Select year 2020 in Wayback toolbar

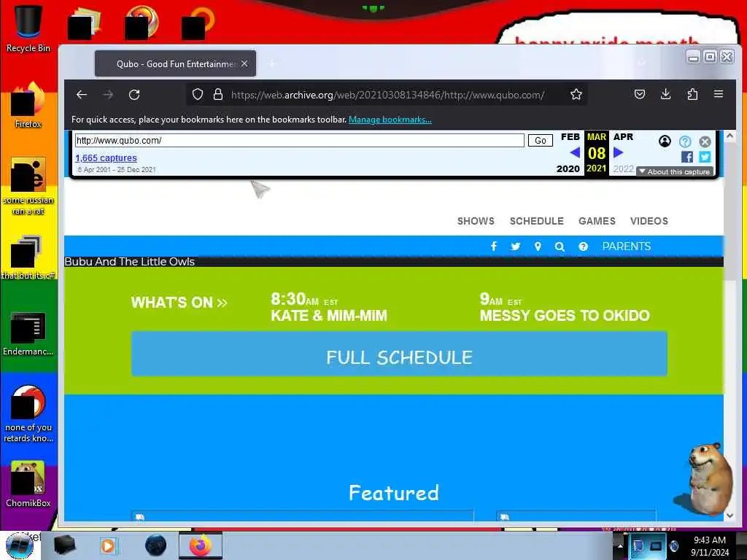[568, 168]
